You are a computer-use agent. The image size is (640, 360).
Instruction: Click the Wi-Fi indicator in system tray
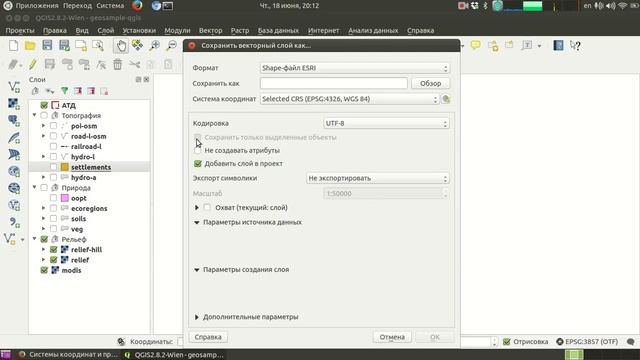622,6
